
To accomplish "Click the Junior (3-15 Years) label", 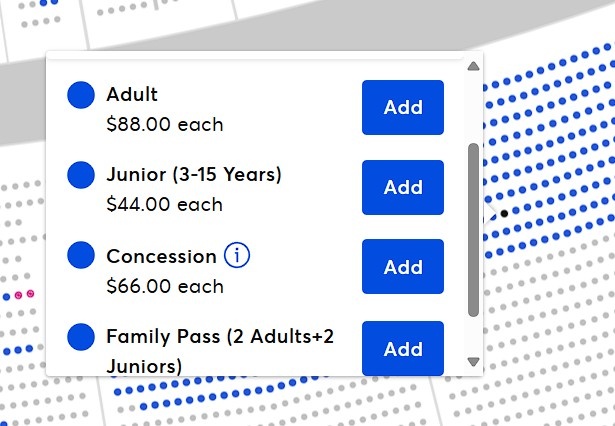I will 194,175.
